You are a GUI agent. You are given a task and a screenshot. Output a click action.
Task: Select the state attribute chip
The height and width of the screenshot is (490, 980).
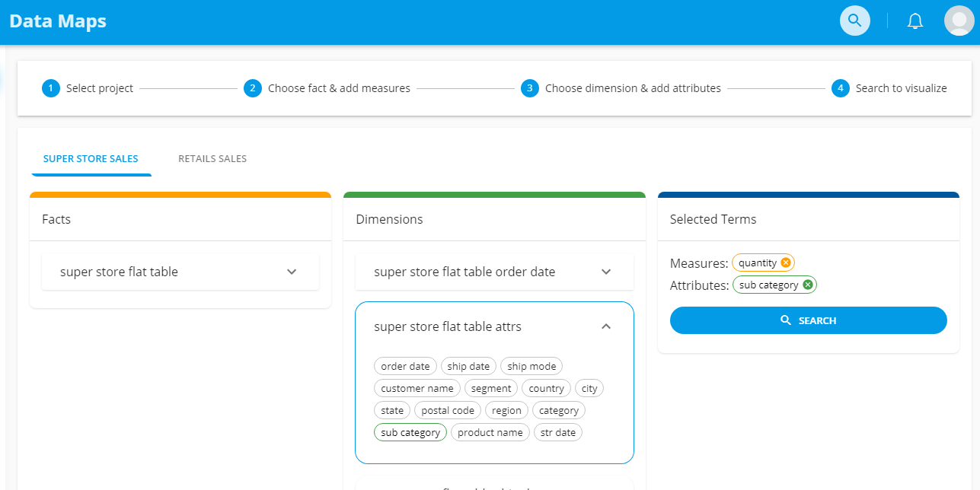tap(392, 410)
